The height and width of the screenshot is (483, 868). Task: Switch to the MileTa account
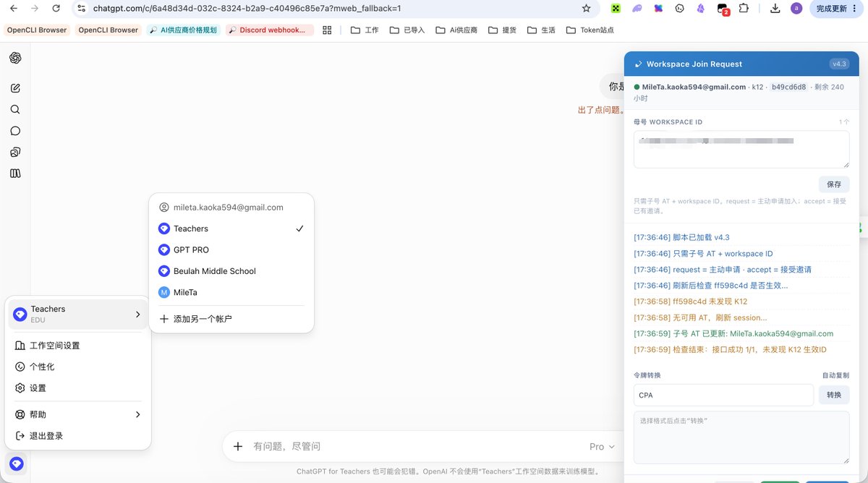coord(231,292)
